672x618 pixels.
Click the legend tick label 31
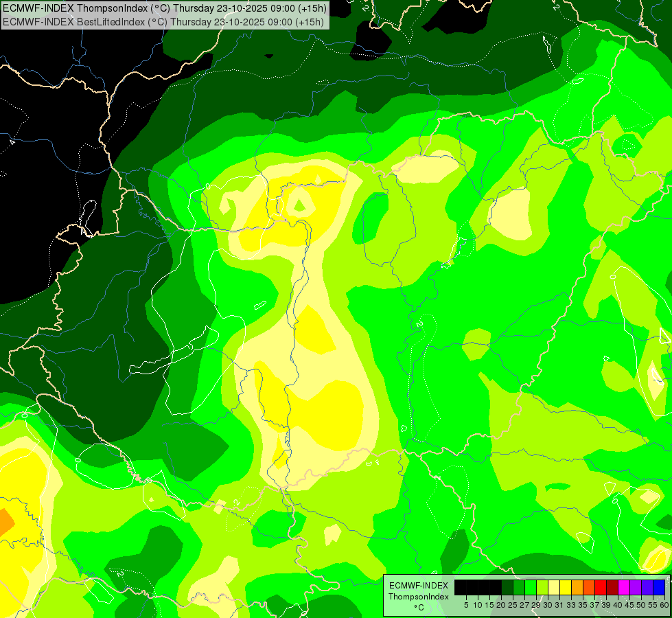[559, 605]
